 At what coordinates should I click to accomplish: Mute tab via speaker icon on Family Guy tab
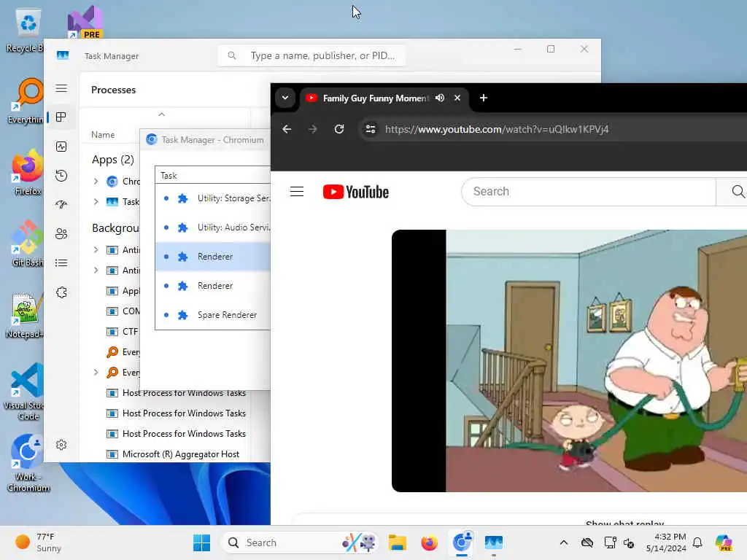pos(440,98)
